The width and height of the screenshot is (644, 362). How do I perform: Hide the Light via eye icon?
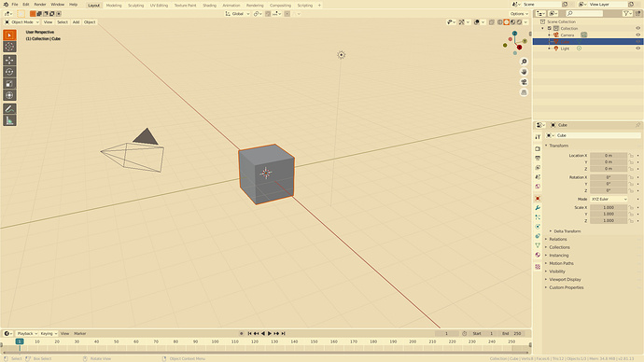click(637, 49)
